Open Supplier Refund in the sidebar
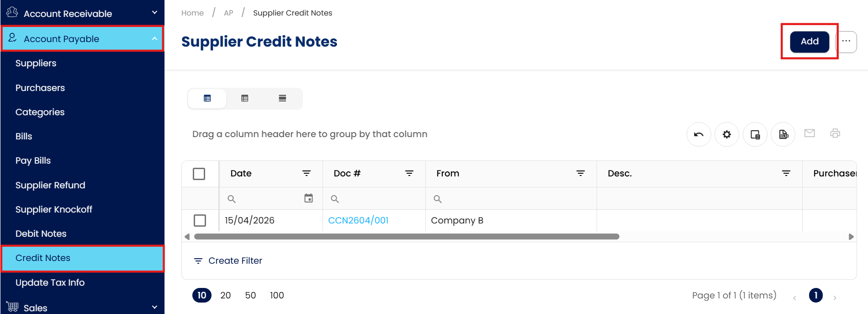Image resolution: width=868 pixels, height=314 pixels. click(x=50, y=185)
